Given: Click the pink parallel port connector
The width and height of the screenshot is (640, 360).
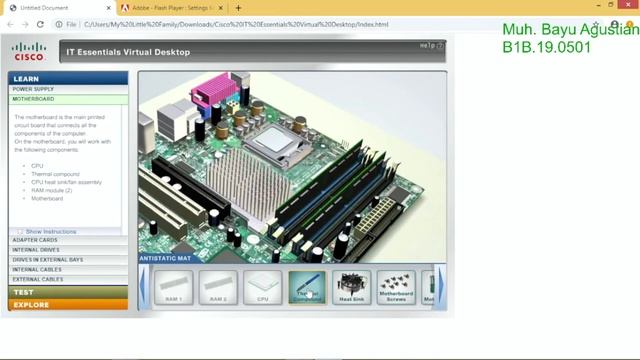Looking at the screenshot, I should pos(215,91).
